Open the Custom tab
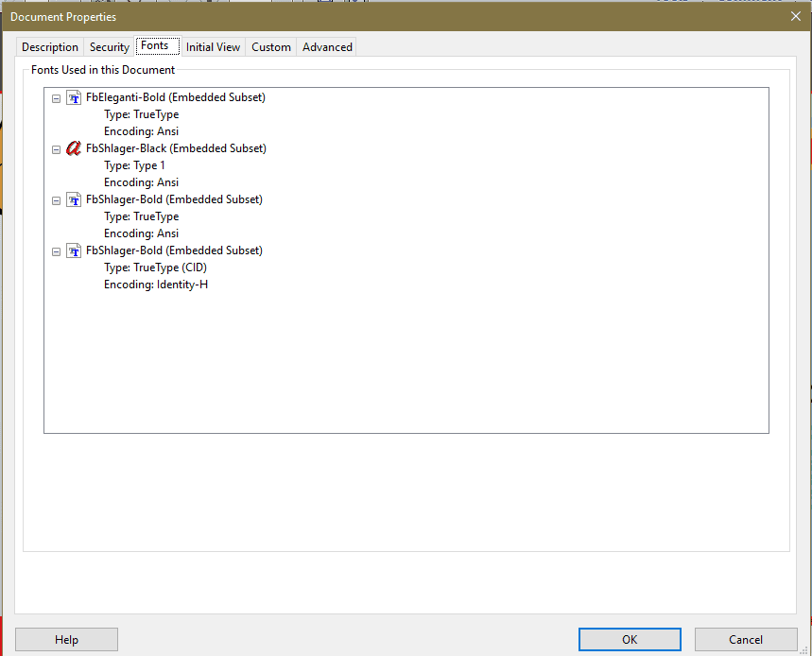This screenshot has width=812, height=656. point(271,47)
